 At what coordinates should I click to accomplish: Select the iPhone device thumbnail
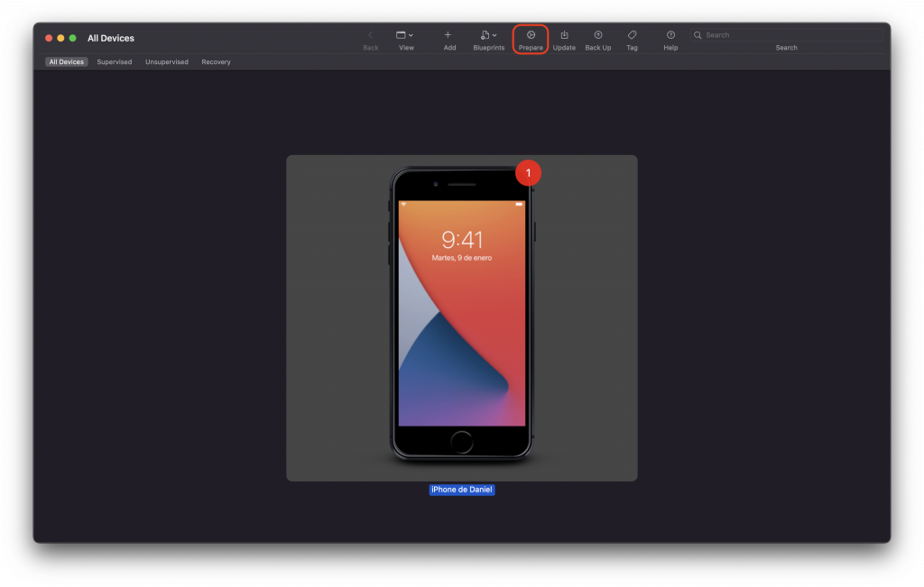(462, 318)
